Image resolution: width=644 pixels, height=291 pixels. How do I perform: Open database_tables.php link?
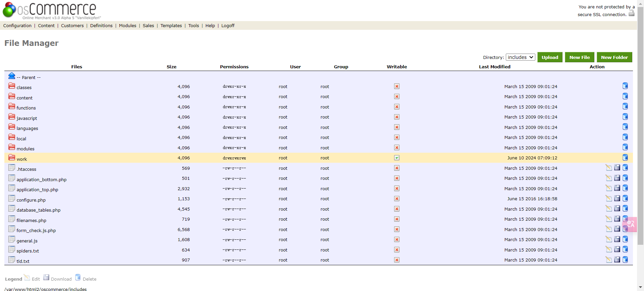[39, 210]
